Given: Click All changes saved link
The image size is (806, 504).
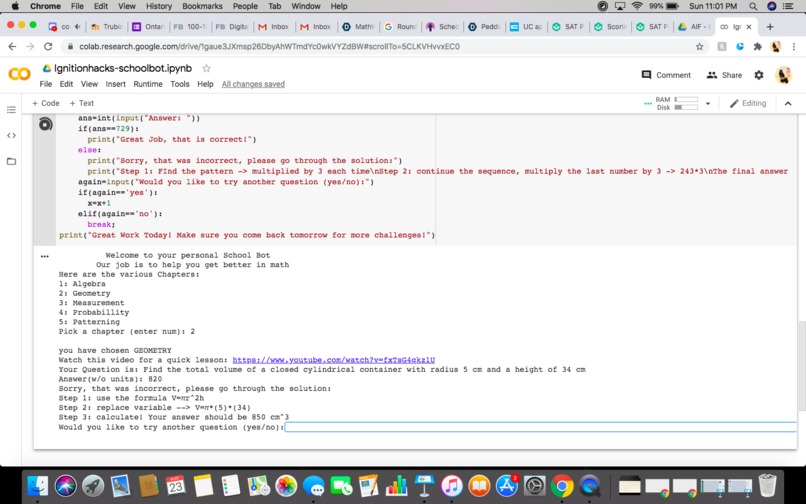Looking at the screenshot, I should [253, 84].
